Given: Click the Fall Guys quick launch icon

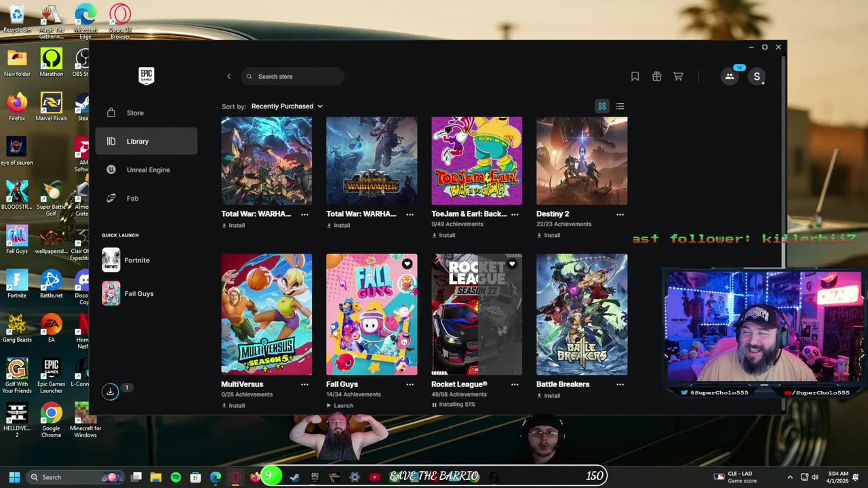Looking at the screenshot, I should tap(111, 293).
